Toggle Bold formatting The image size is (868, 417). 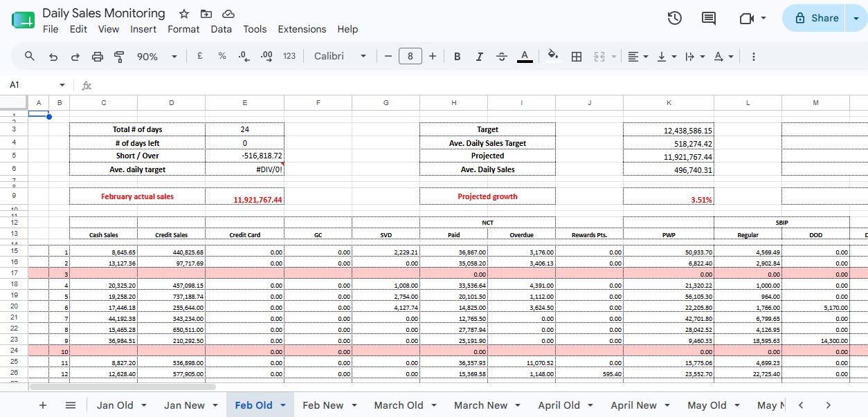click(x=457, y=57)
